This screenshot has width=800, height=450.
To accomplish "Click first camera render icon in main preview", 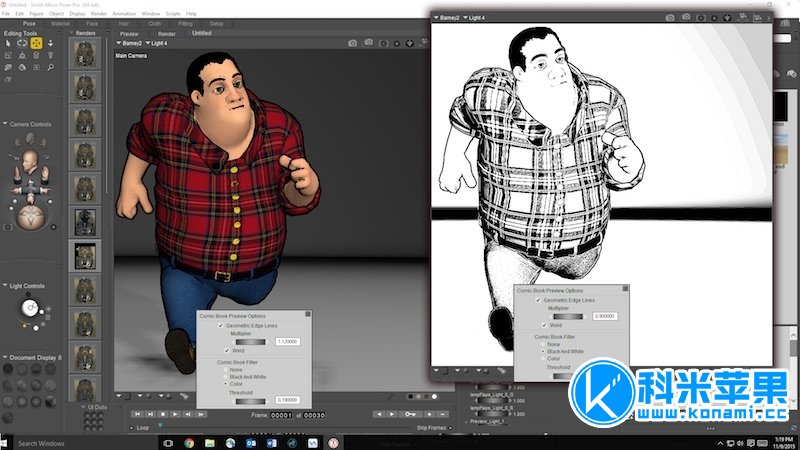I will [x=352, y=43].
